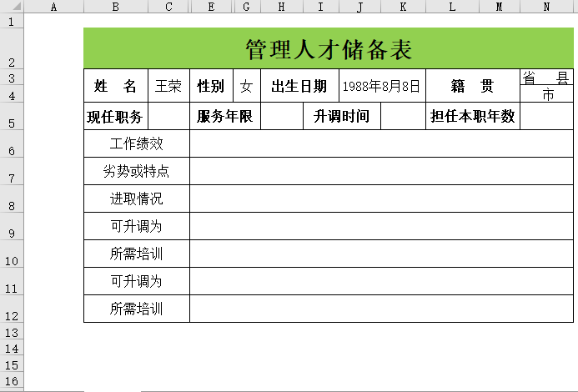
Task: Select the 升调时间 label cell
Action: tap(341, 117)
